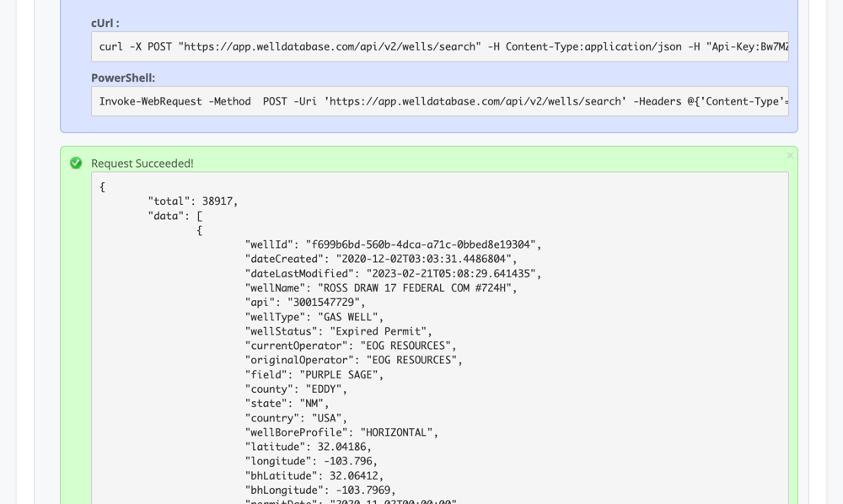Screen dimensions: 843x504
Task: Click the Request Succeeded! message text
Action: point(142,164)
